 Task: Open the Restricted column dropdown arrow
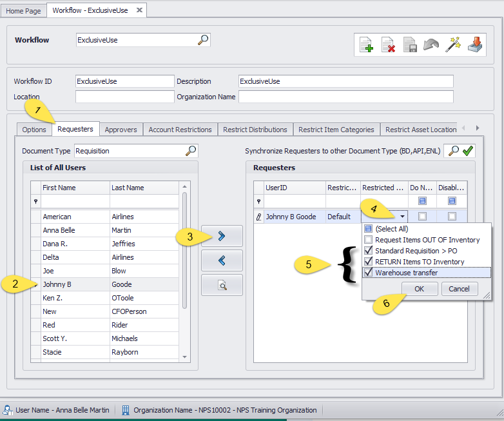click(402, 217)
